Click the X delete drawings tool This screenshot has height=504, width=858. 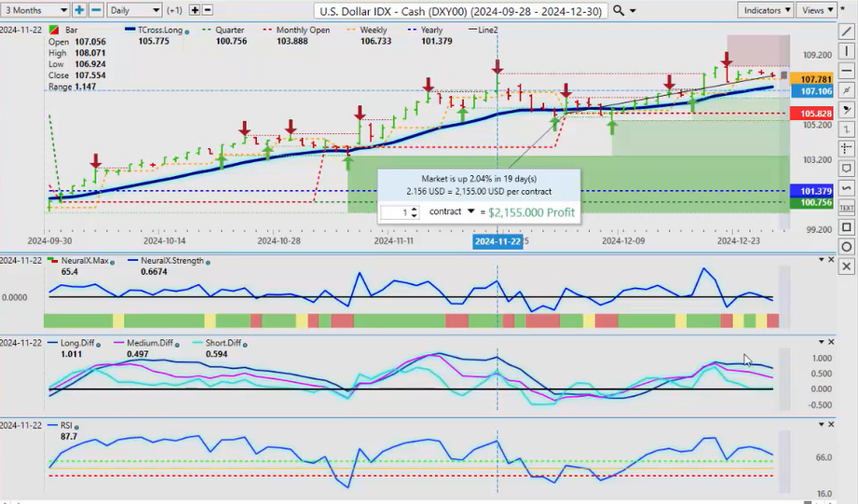pyautogui.click(x=846, y=266)
